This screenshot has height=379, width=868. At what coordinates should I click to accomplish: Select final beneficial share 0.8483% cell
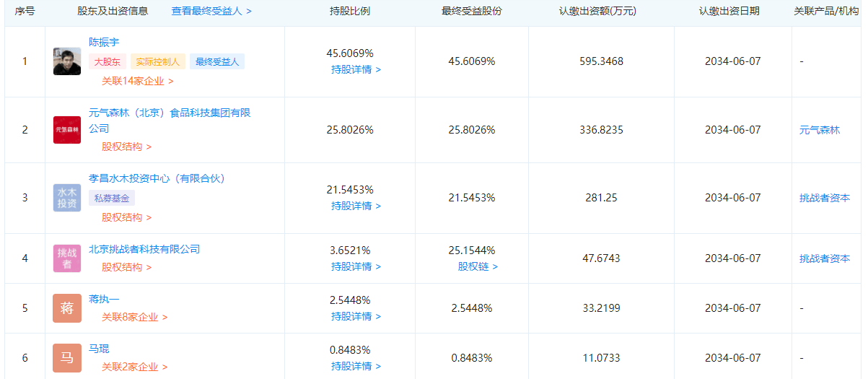(x=472, y=358)
